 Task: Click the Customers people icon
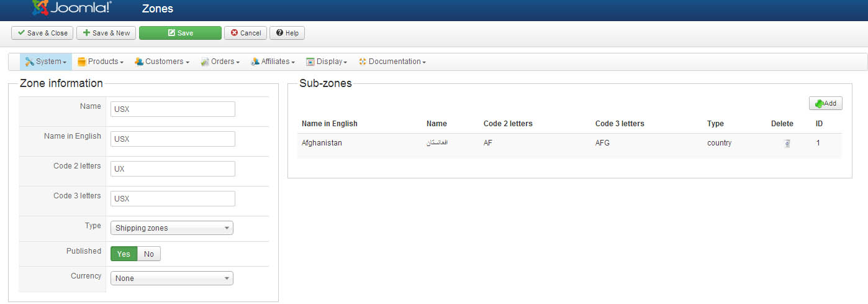pyautogui.click(x=139, y=62)
